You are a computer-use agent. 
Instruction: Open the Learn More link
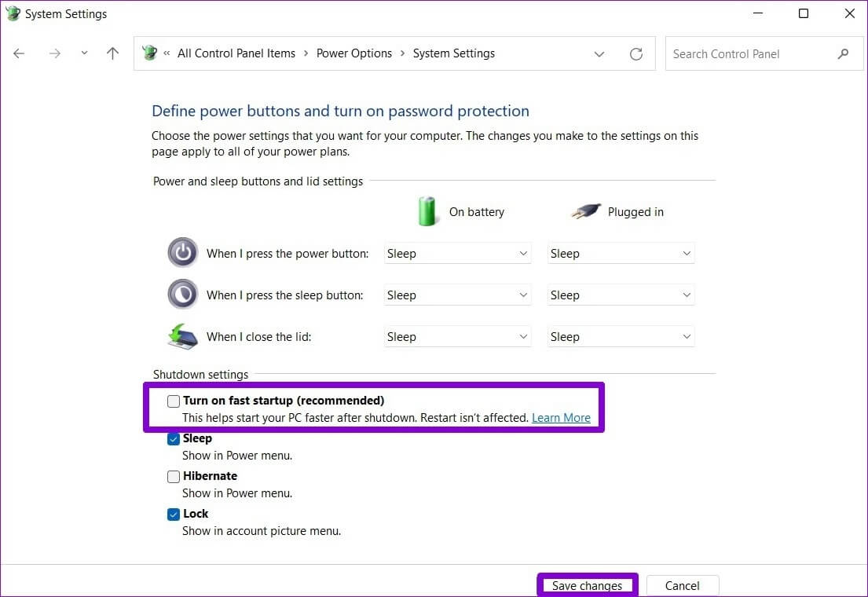(561, 418)
